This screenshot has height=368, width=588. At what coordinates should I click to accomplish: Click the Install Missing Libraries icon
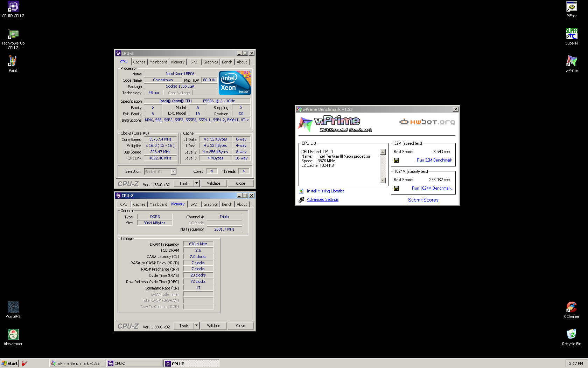[x=301, y=191]
